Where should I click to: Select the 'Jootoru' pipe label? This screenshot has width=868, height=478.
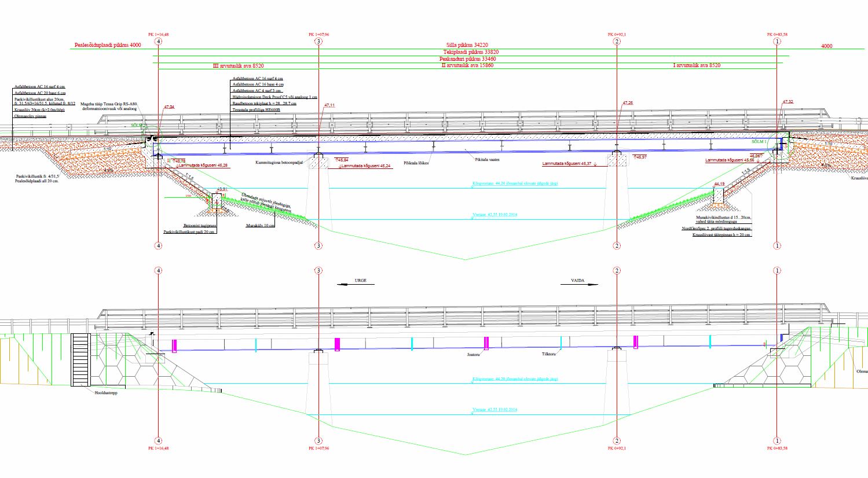[474, 355]
